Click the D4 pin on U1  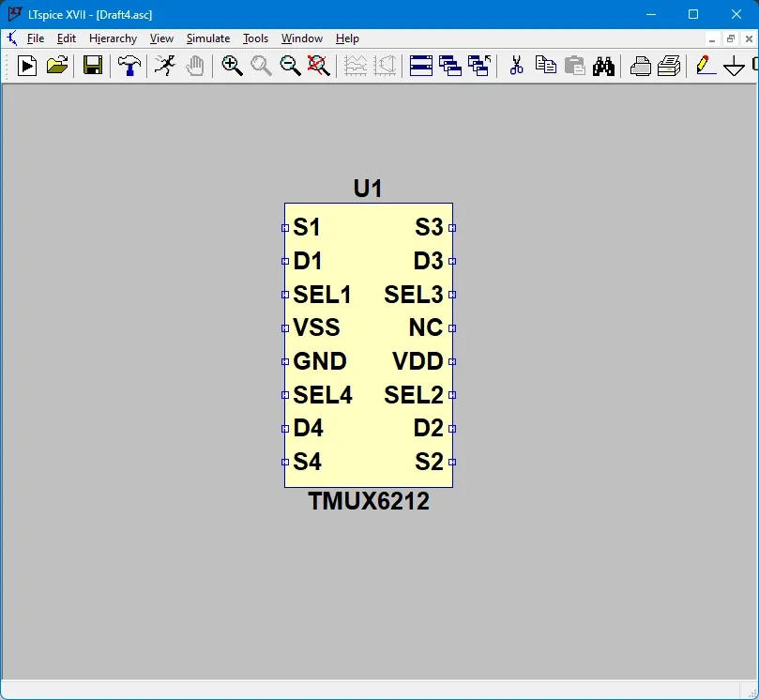285,429
